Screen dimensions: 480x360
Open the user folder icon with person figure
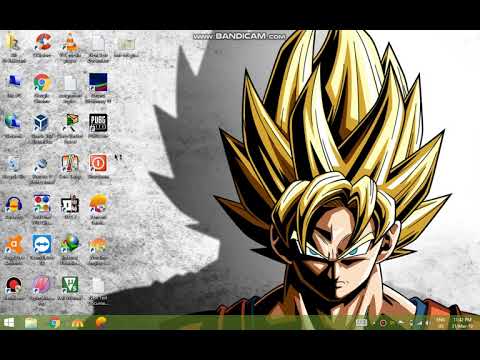click(14, 47)
